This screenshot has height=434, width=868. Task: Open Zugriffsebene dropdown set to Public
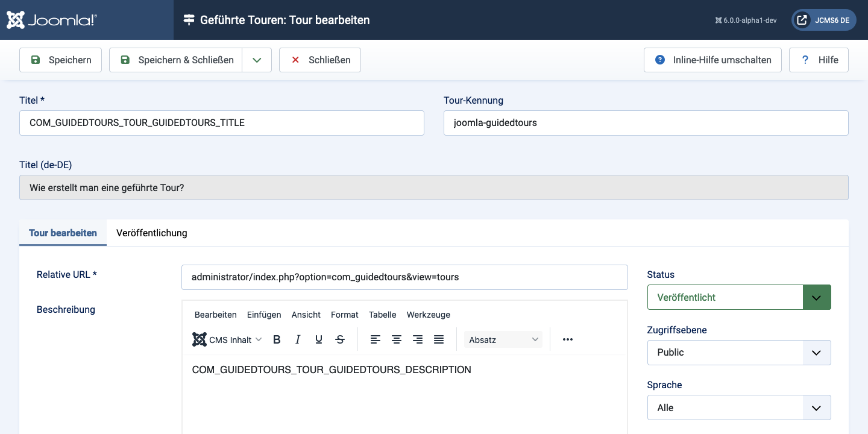[x=739, y=353]
